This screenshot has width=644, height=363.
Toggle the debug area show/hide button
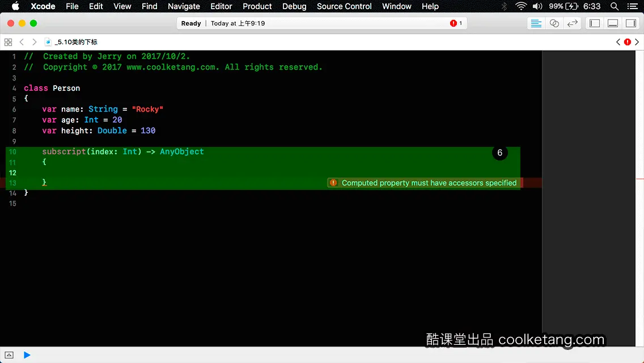(x=9, y=355)
